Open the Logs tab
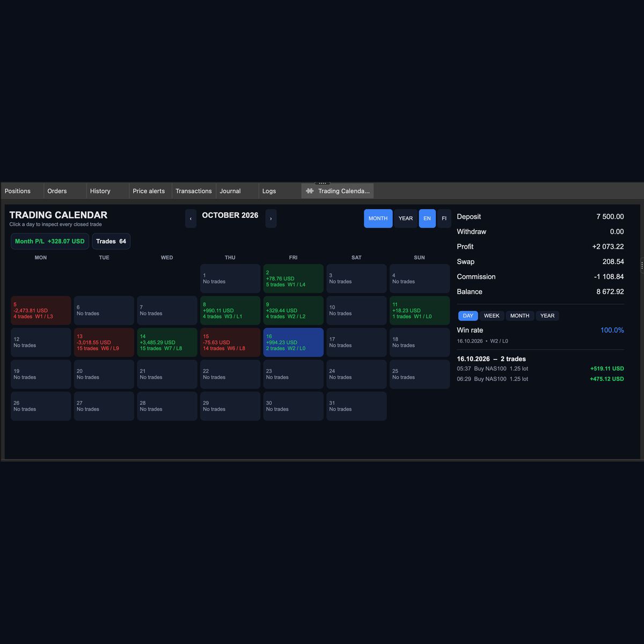 point(280,191)
